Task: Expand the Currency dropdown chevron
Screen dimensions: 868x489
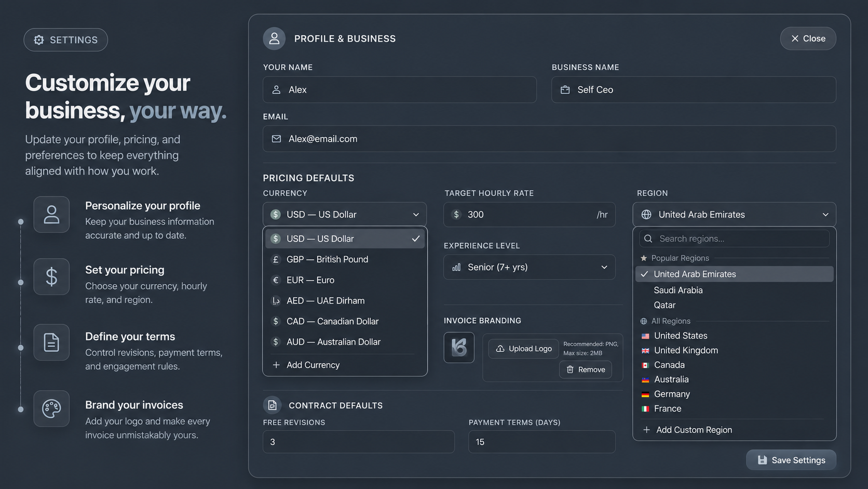Action: click(416, 215)
